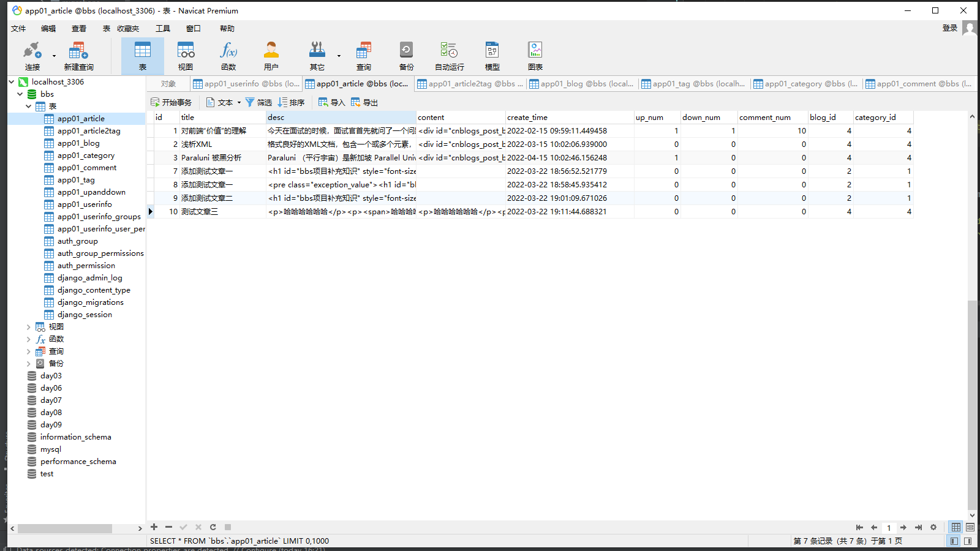Screen dimensions: 980x551
Task: Click the page number input field
Action: click(889, 528)
